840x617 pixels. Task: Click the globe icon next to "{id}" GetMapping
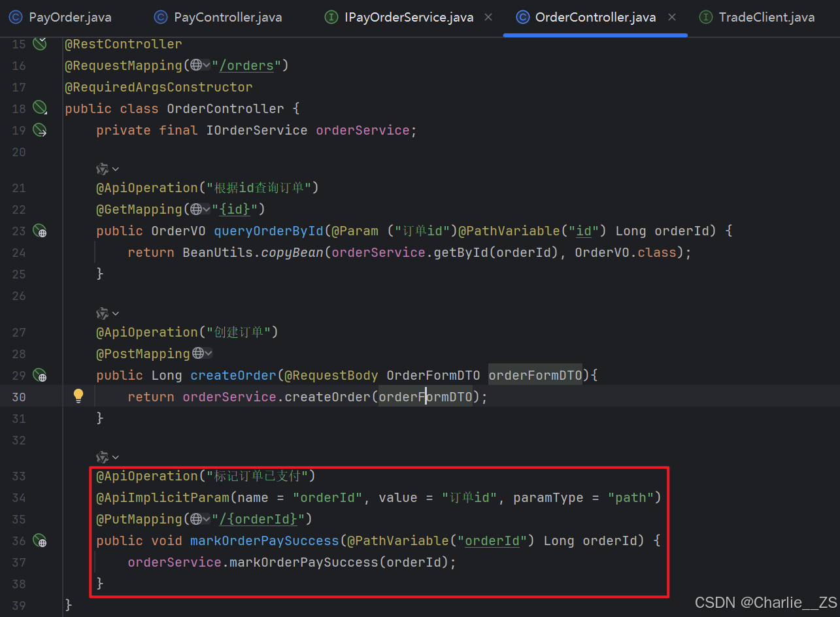point(195,209)
